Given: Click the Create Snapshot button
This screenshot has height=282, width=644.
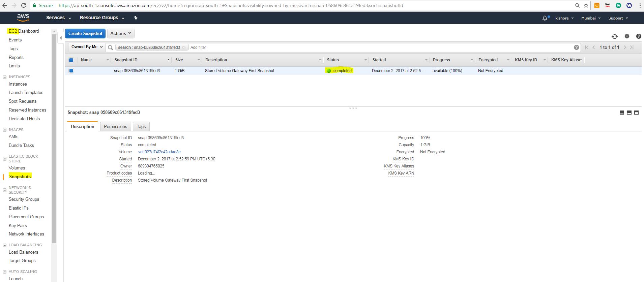Looking at the screenshot, I should pyautogui.click(x=85, y=33).
